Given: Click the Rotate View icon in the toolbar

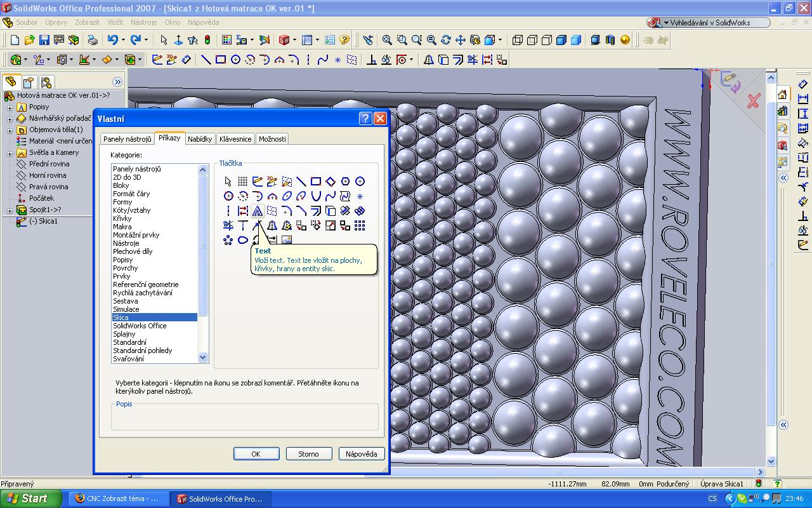Looking at the screenshot, I should coord(446,40).
